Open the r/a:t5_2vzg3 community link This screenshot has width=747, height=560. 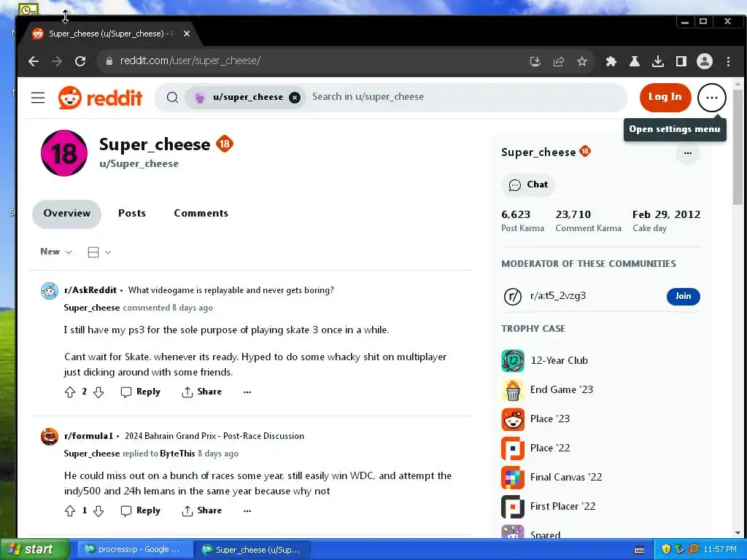click(558, 296)
